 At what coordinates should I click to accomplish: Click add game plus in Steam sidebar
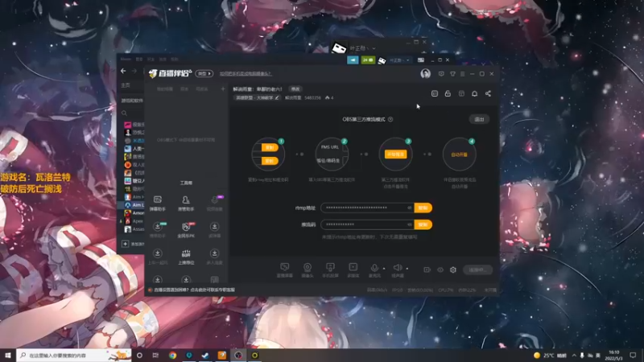(x=126, y=244)
